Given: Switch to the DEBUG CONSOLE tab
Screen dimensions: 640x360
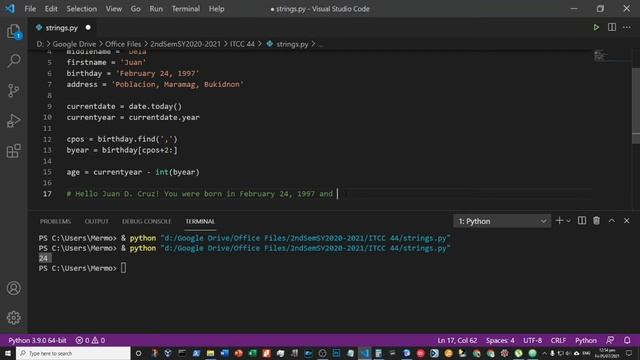Looking at the screenshot, I should 147,221.
